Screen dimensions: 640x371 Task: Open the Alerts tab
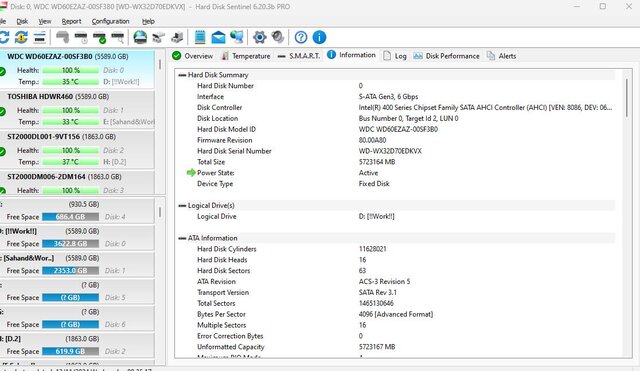[x=502, y=56]
